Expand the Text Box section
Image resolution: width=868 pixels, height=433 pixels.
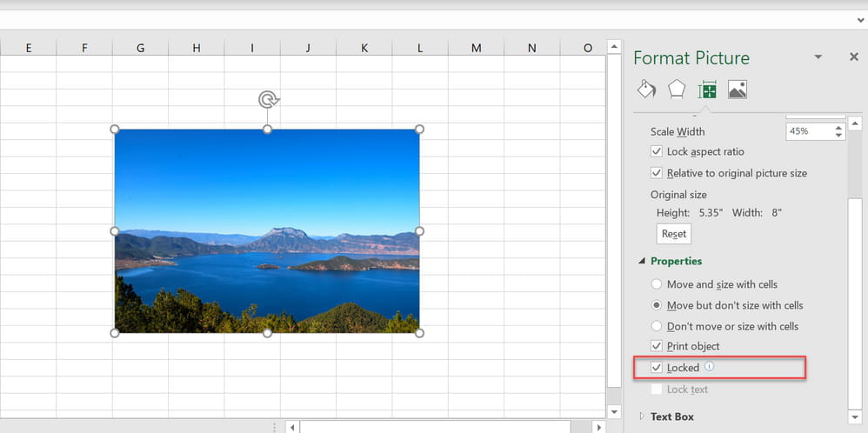point(642,416)
